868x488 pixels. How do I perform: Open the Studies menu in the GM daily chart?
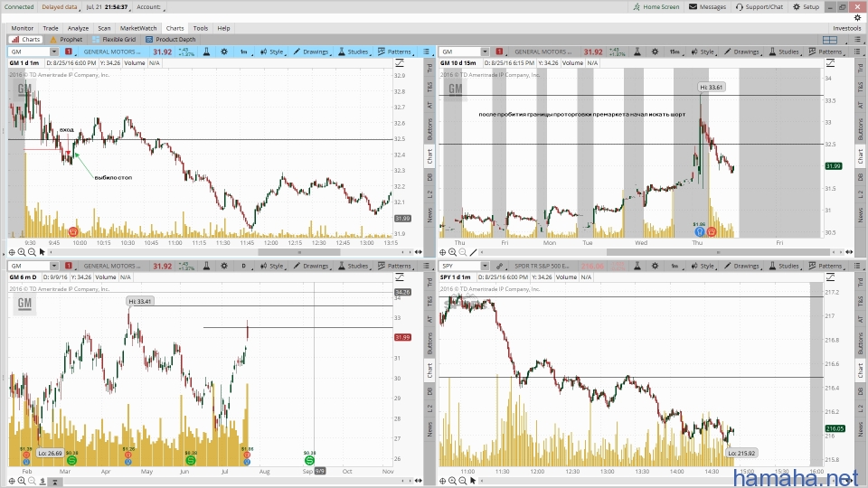[354, 266]
